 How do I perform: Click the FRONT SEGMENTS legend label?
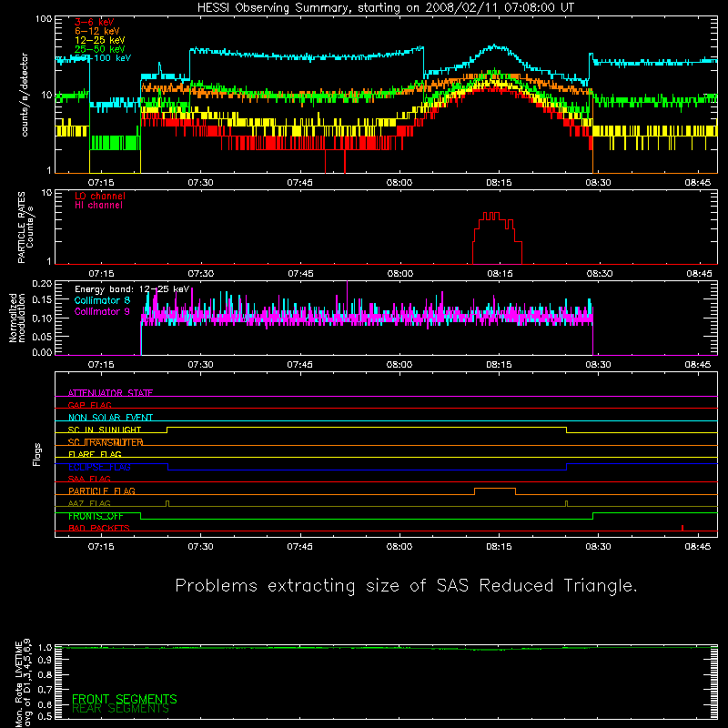[125, 699]
